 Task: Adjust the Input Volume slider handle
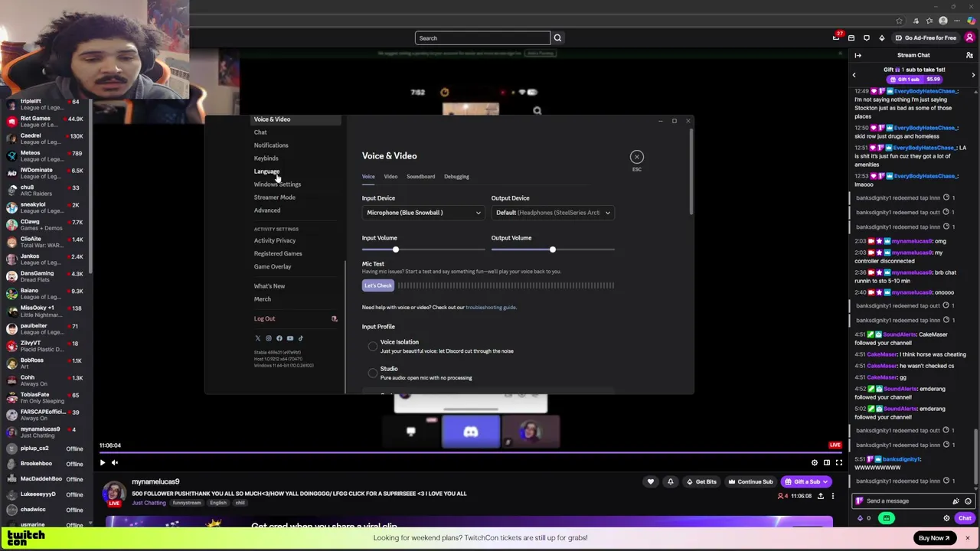coord(396,249)
